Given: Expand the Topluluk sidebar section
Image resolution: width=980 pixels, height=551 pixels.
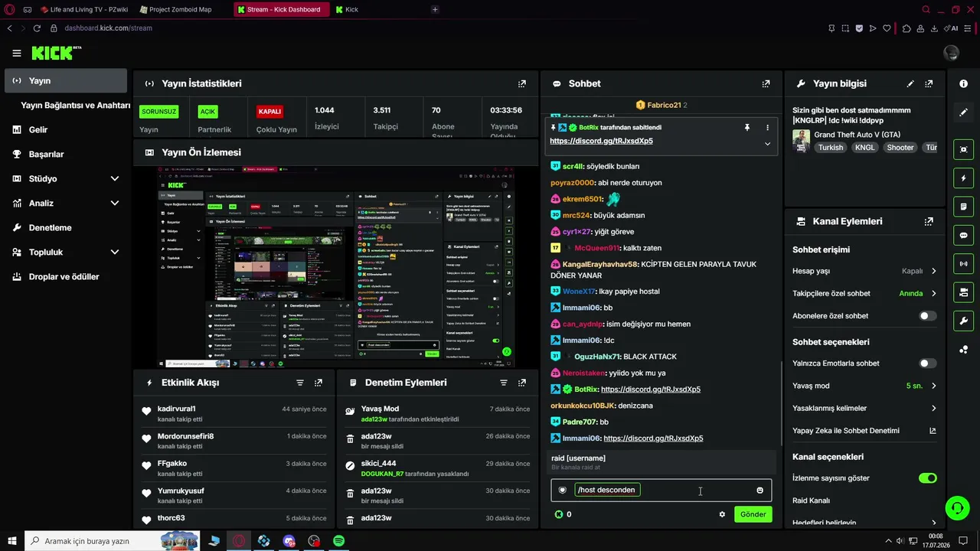Looking at the screenshot, I should point(115,252).
